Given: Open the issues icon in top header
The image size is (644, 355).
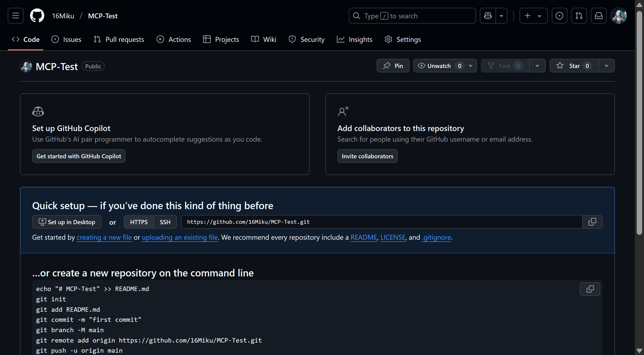Looking at the screenshot, I should coord(559,16).
